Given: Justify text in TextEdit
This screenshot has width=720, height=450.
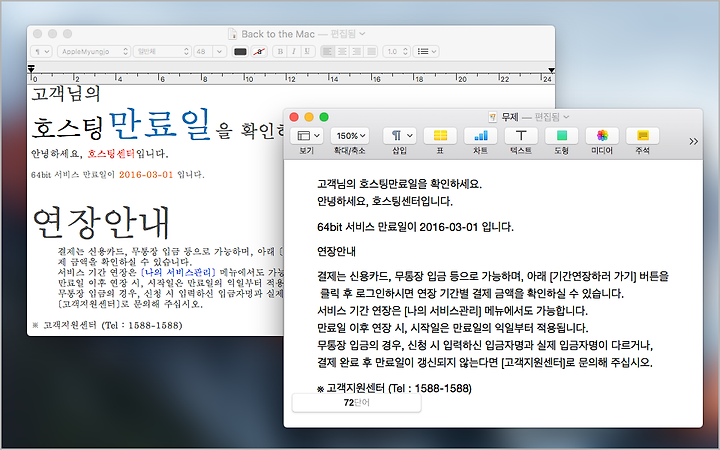Looking at the screenshot, I should point(371,51).
